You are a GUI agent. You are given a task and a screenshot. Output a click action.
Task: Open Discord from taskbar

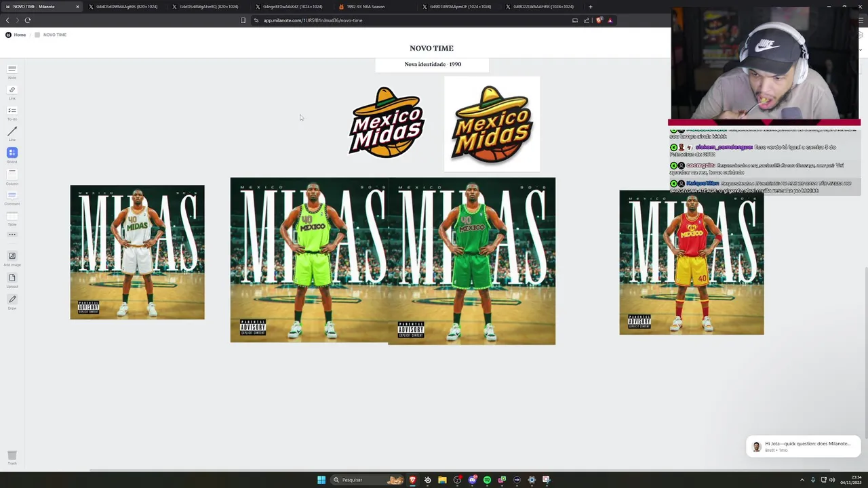tap(473, 480)
